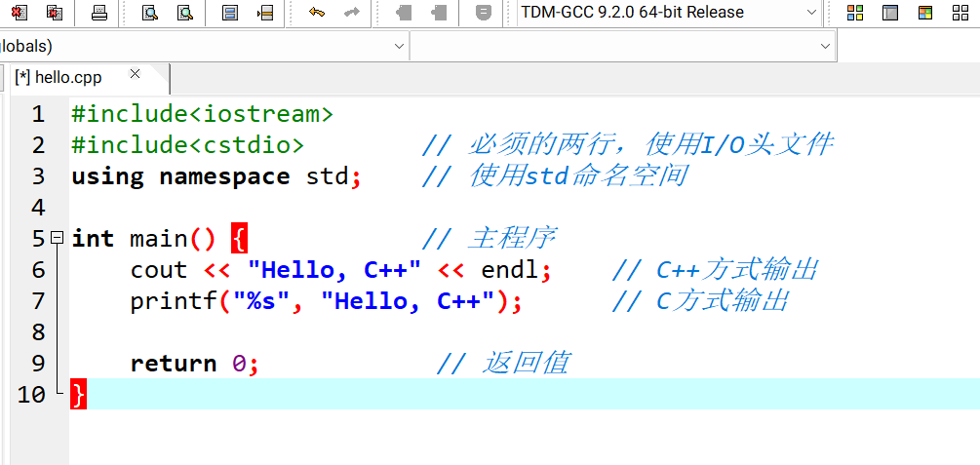Run the program with the window icon
Screen dimensions: 980x465
[x=889, y=13]
